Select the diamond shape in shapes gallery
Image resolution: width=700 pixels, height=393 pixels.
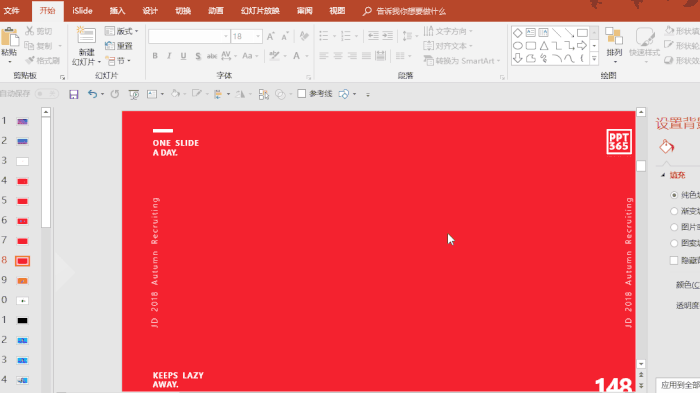[x=517, y=33]
